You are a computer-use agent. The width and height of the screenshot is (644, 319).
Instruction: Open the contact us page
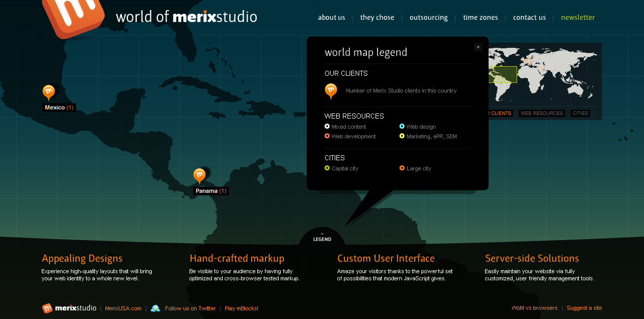[529, 17]
